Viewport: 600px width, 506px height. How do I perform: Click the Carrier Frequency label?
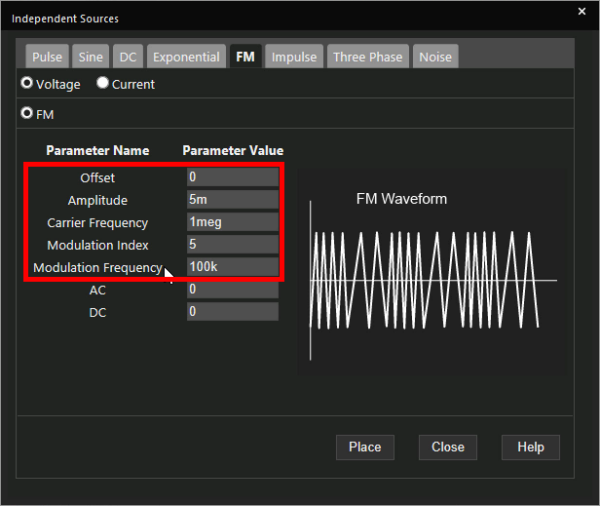(98, 223)
